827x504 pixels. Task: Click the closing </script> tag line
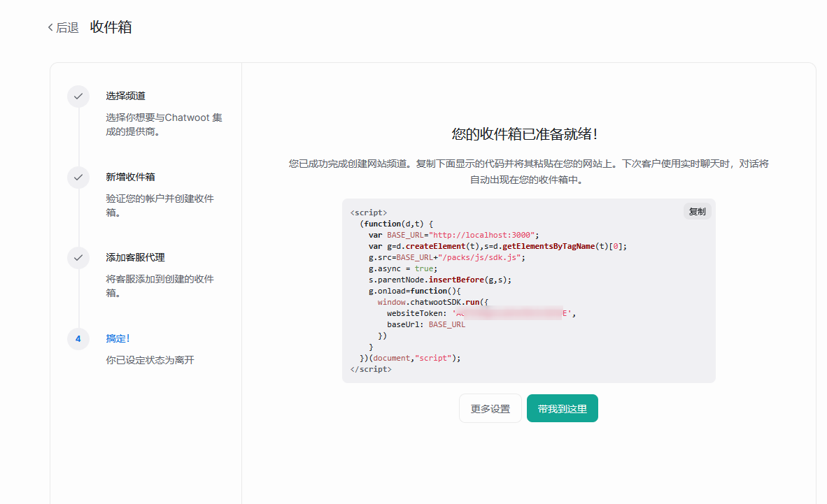(x=371, y=369)
